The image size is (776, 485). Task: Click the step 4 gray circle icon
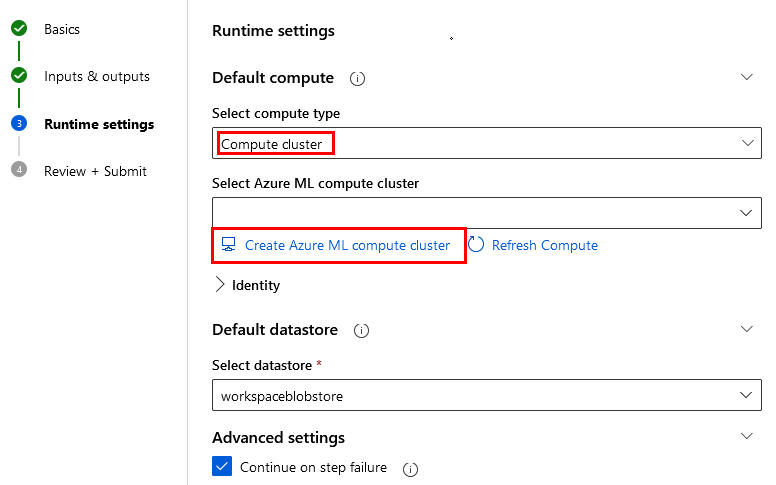pos(19,170)
